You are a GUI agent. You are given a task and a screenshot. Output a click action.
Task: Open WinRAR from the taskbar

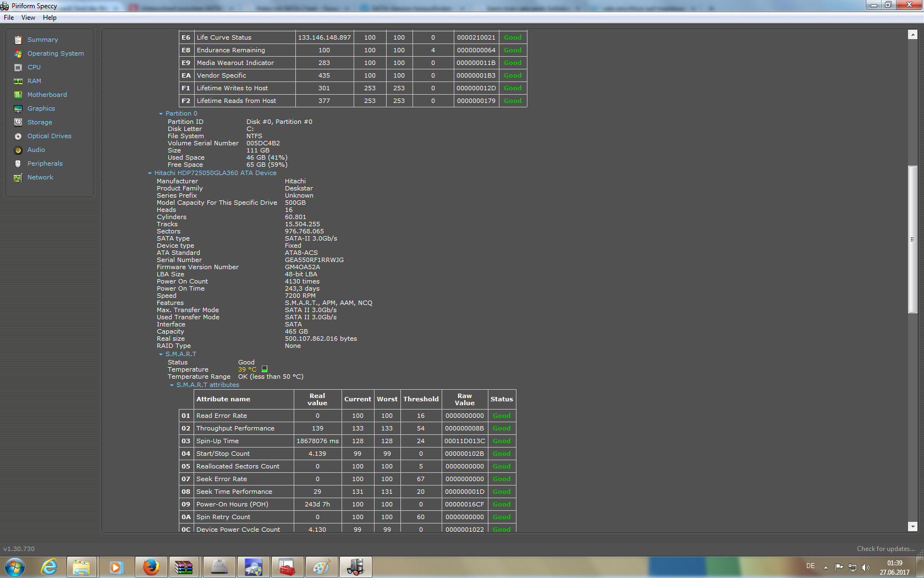(x=184, y=566)
